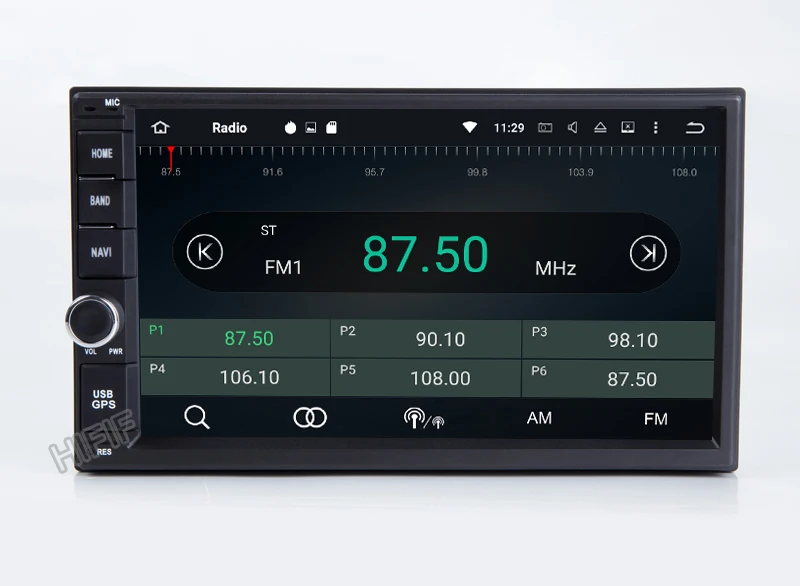This screenshot has width=800, height=586.
Task: Tap the SD card status icon
Action: tap(332, 128)
